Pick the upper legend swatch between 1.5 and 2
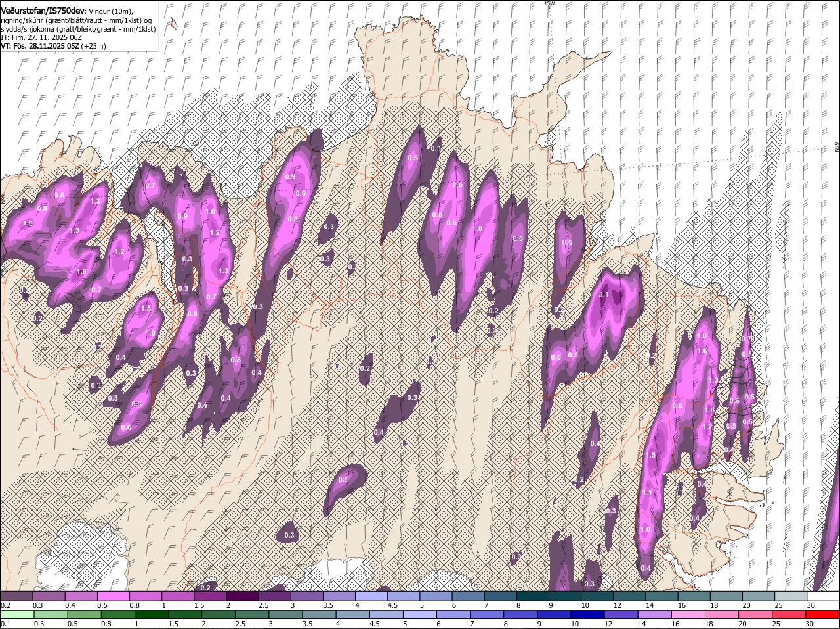The image size is (840, 629). point(210,596)
